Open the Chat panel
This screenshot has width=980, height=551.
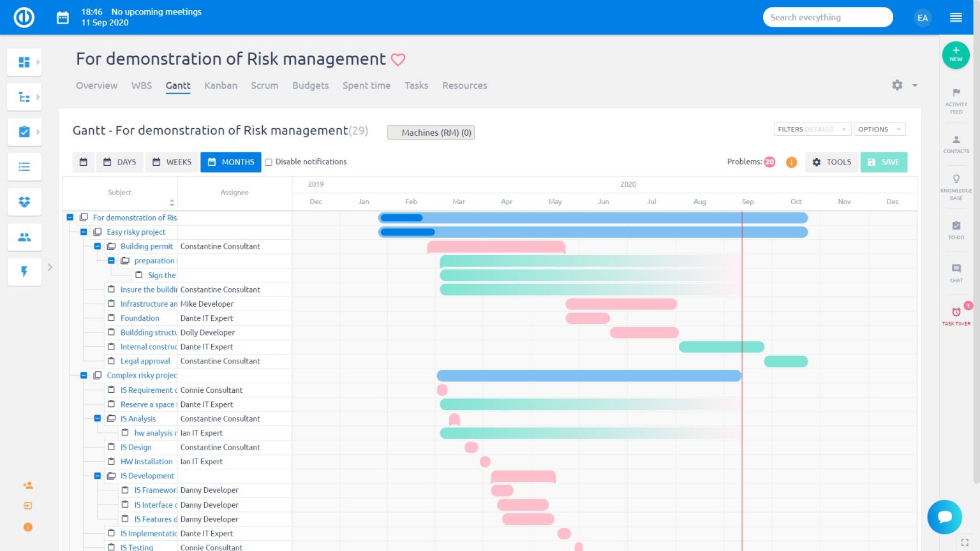956,273
